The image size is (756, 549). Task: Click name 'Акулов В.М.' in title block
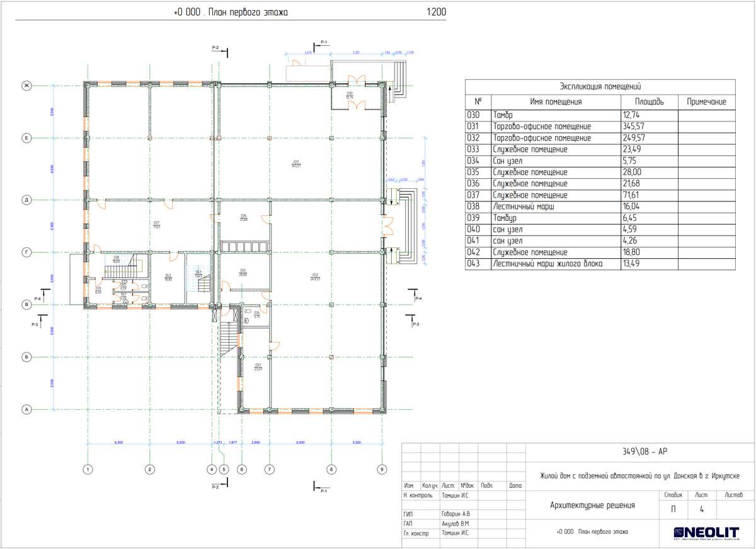[x=456, y=523]
